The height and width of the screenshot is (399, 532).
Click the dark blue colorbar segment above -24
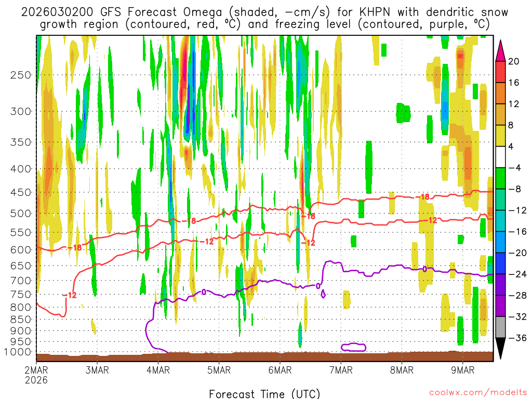tap(501, 263)
